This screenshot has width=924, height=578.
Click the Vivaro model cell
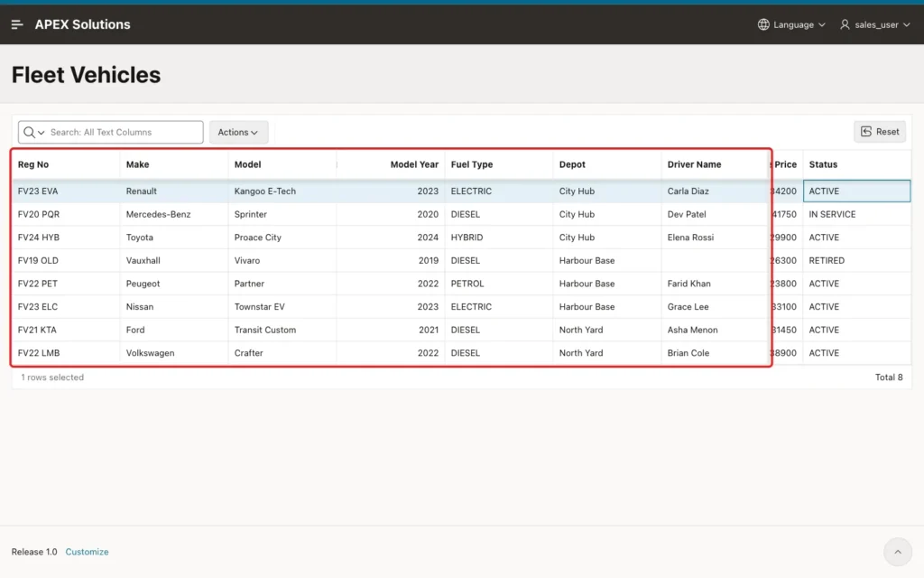click(282, 260)
